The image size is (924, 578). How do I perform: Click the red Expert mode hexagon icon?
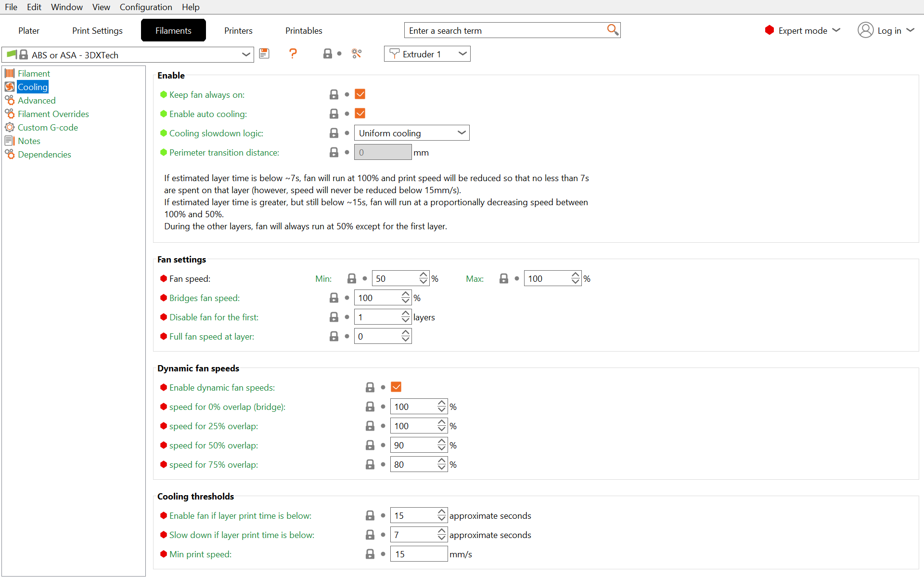click(770, 30)
